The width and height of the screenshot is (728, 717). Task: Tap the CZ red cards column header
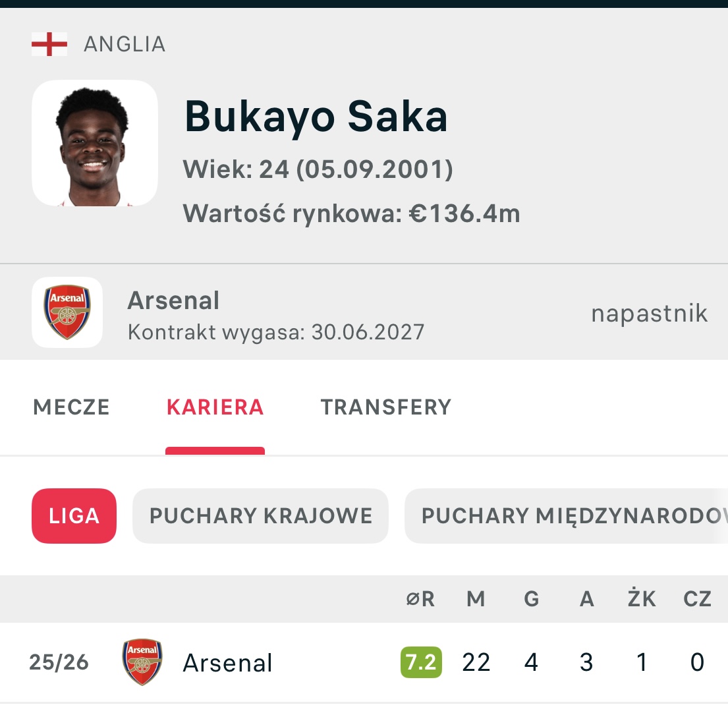(697, 599)
